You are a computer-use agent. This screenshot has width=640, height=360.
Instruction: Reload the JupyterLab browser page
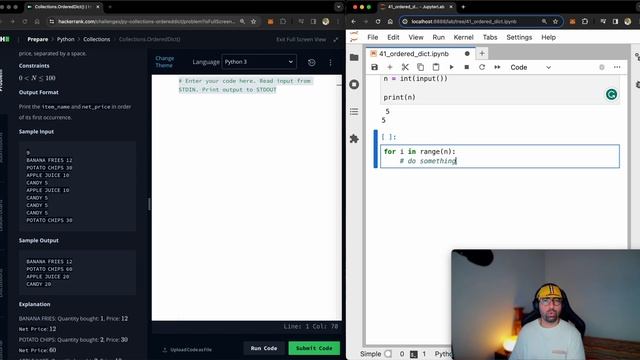tap(378, 21)
